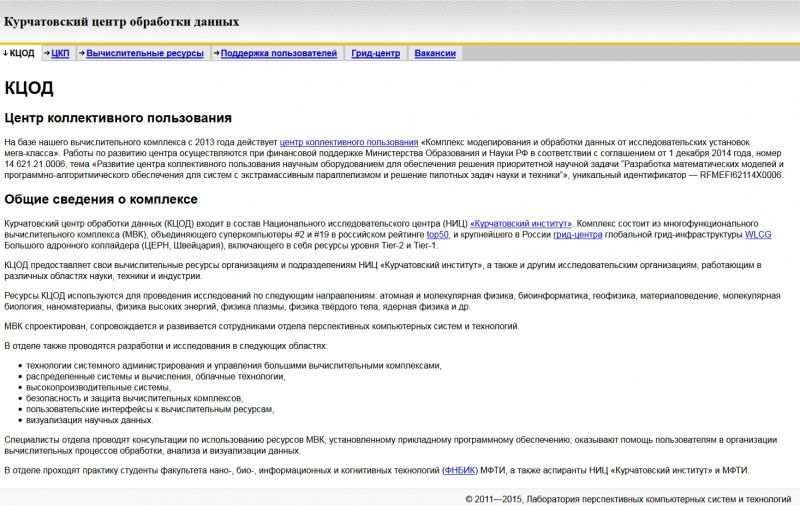Screen dimensions: 800x505
Task: Click the list item пользовательские интерфейсы
Action: pyautogui.click(x=150, y=409)
